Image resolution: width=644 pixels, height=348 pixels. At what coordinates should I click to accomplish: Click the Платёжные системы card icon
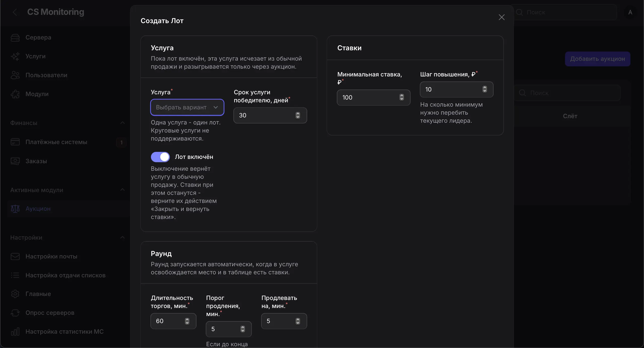15,142
